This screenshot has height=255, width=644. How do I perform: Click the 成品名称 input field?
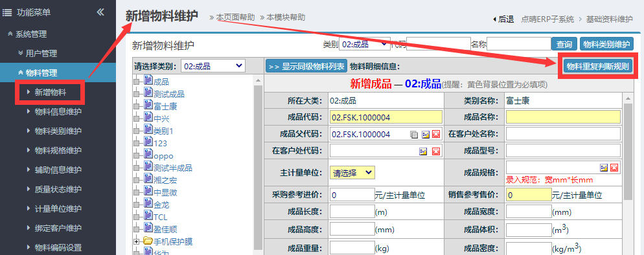[563, 117]
